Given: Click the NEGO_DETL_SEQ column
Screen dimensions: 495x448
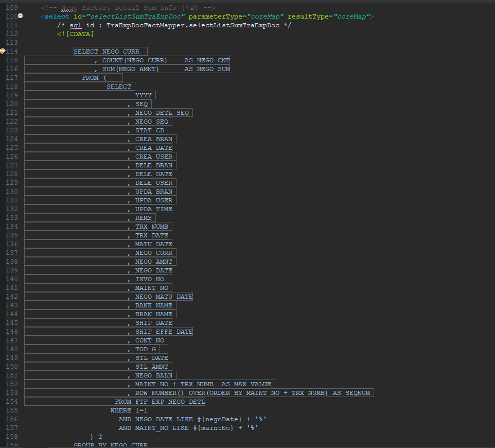Looking at the screenshot, I should pos(162,113).
